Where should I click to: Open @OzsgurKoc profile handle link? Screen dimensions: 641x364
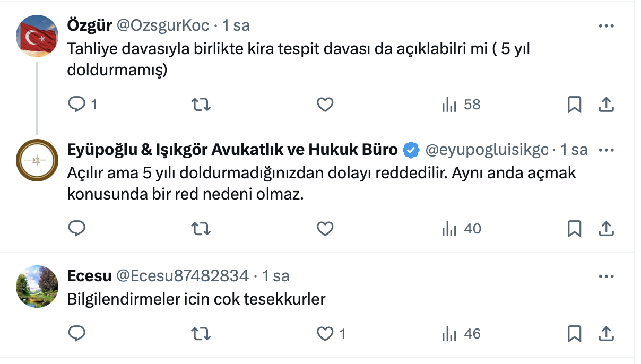coord(163,25)
